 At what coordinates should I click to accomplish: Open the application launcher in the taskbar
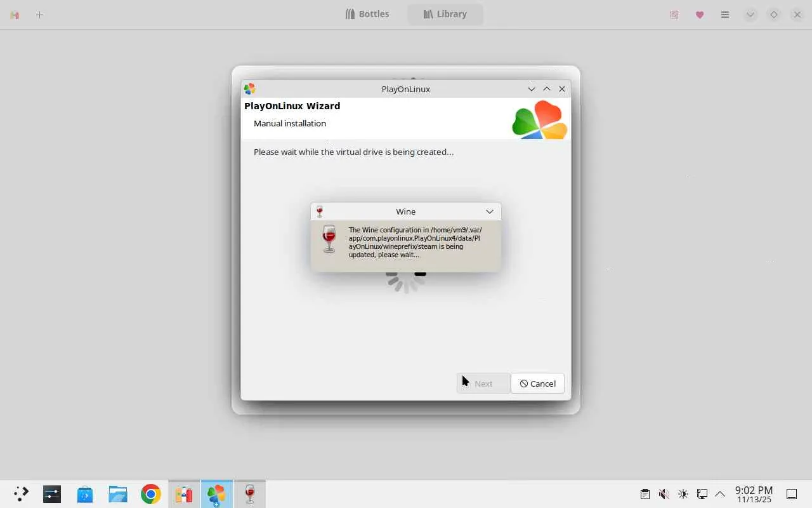point(21,494)
